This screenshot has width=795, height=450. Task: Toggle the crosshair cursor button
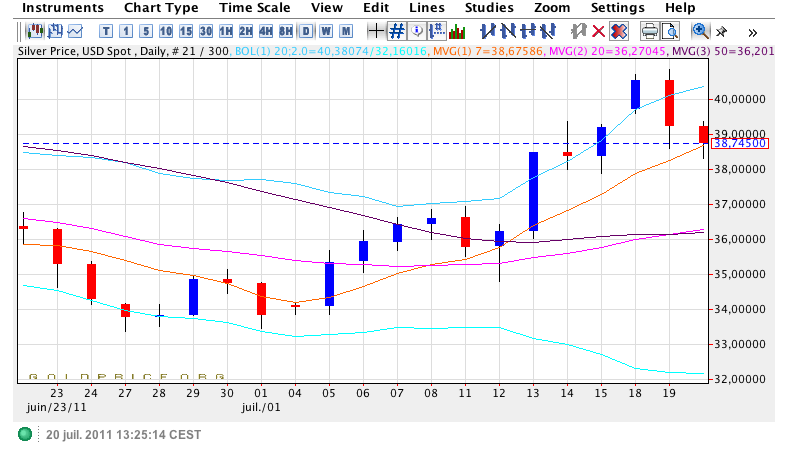[376, 30]
